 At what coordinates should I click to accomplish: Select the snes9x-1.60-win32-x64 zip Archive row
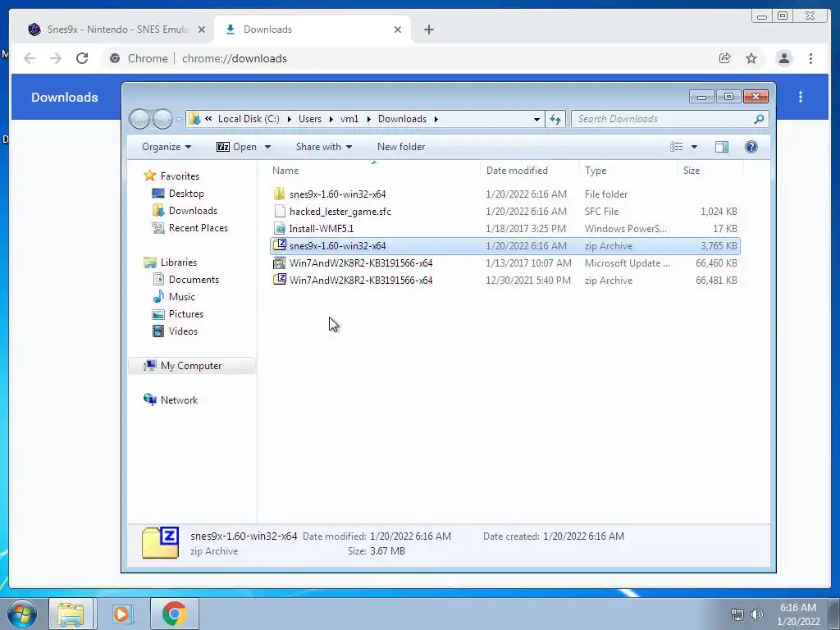point(505,246)
